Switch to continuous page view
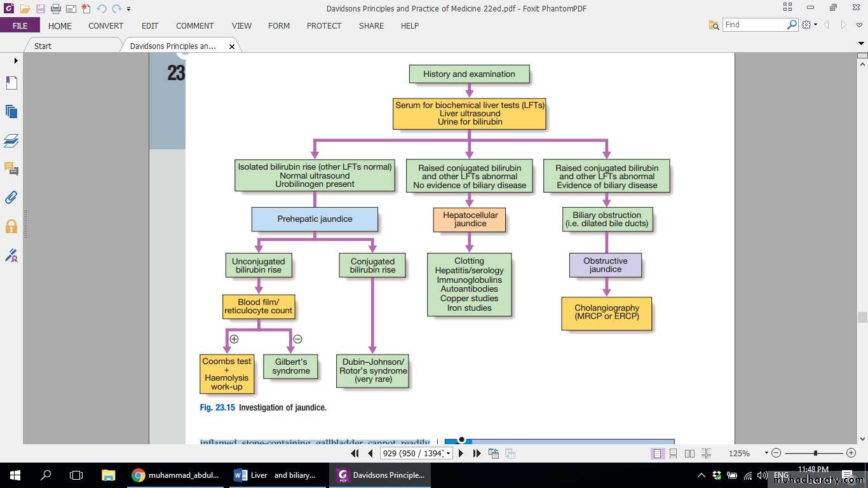This screenshot has width=868, height=488. pyautogui.click(x=674, y=454)
